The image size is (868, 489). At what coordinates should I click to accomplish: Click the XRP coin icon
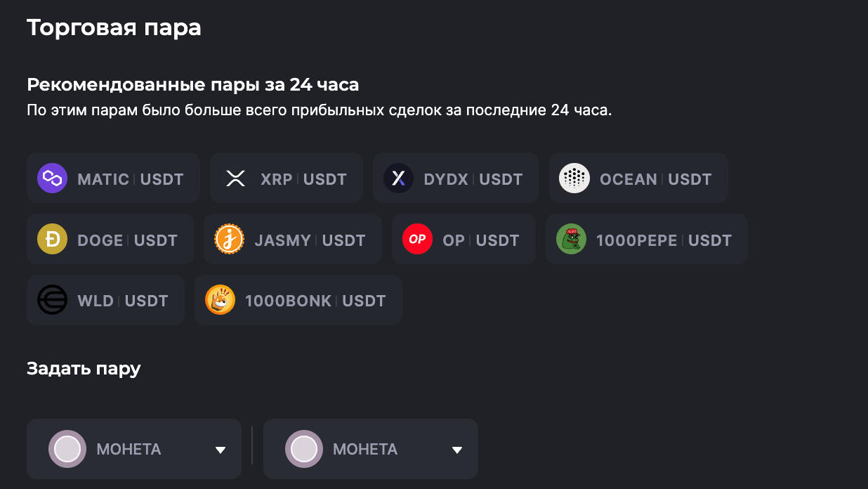click(235, 178)
